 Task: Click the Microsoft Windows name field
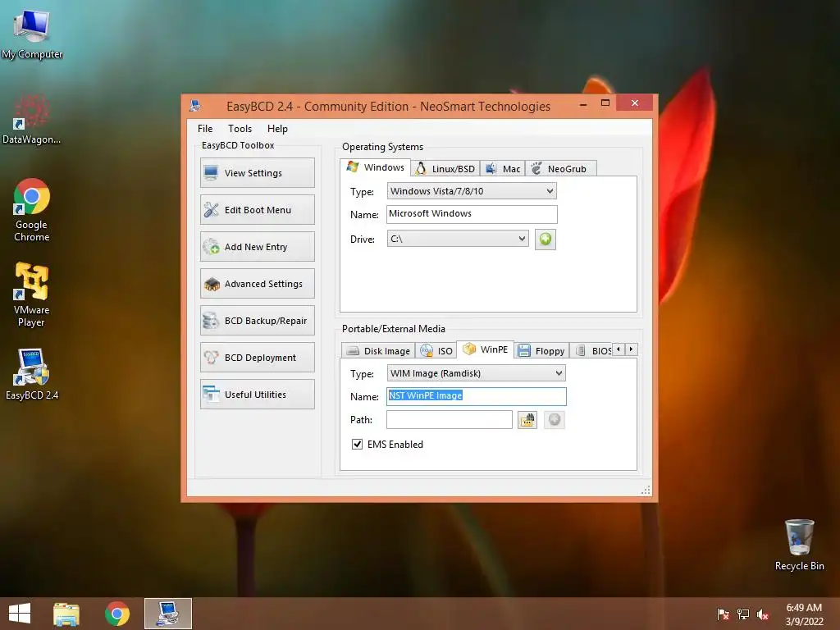pos(472,214)
